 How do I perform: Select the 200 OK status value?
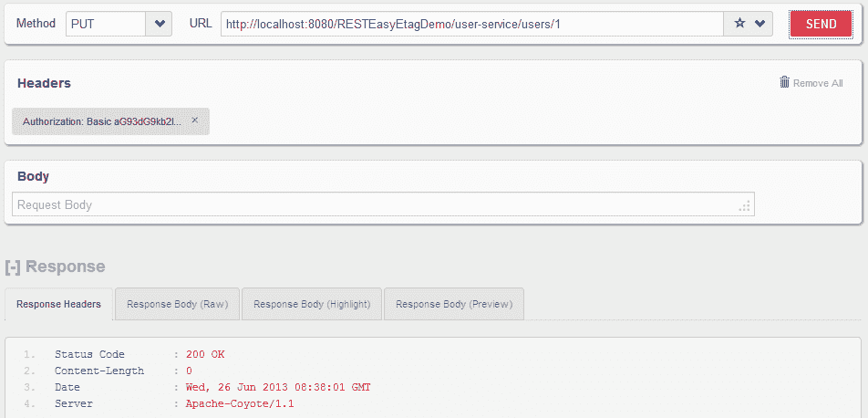(205, 354)
